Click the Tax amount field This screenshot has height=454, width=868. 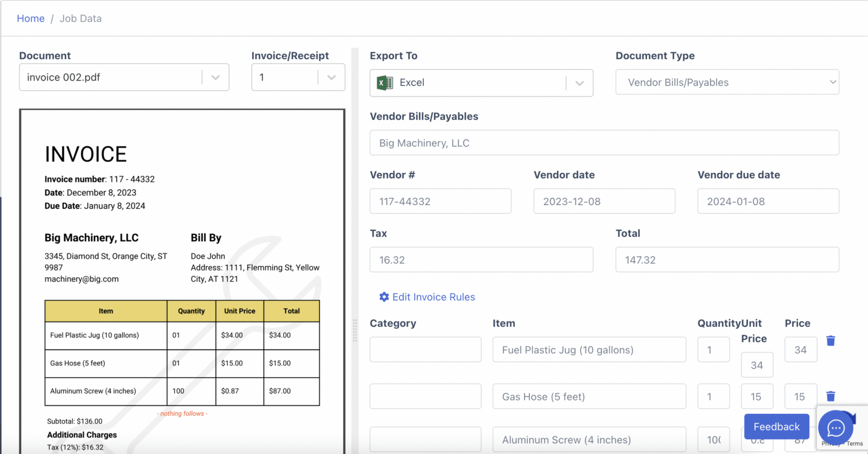click(x=481, y=259)
